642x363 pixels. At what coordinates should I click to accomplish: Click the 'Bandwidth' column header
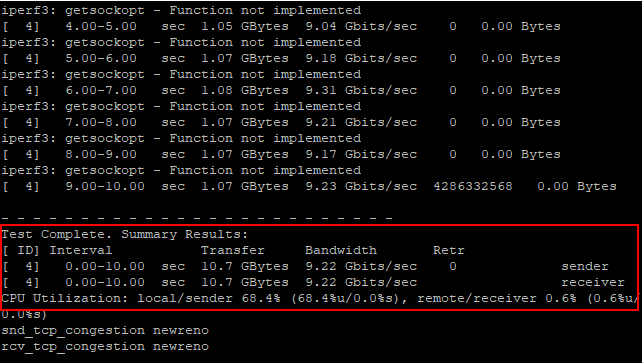[x=341, y=250]
